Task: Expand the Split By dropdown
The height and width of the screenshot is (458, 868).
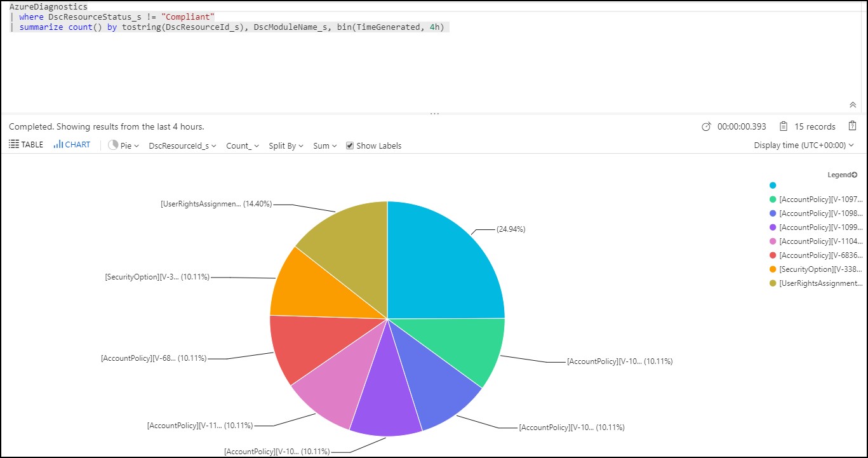Action: [286, 145]
